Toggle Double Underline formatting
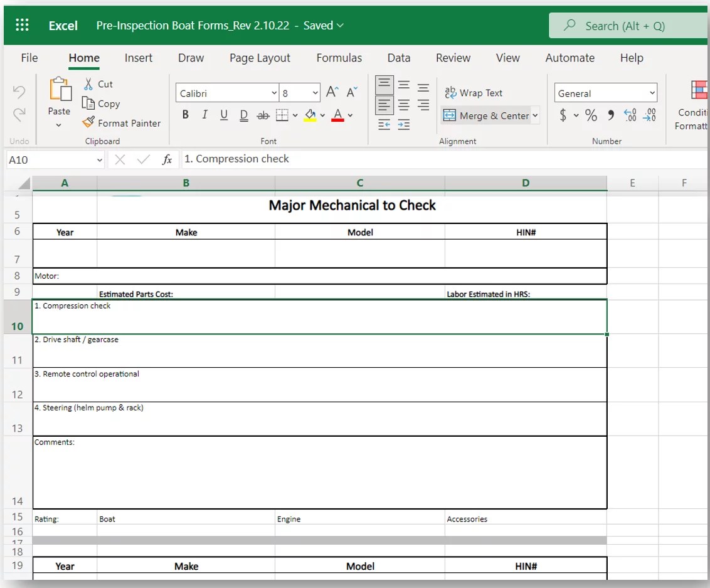This screenshot has width=710, height=588. click(x=243, y=115)
